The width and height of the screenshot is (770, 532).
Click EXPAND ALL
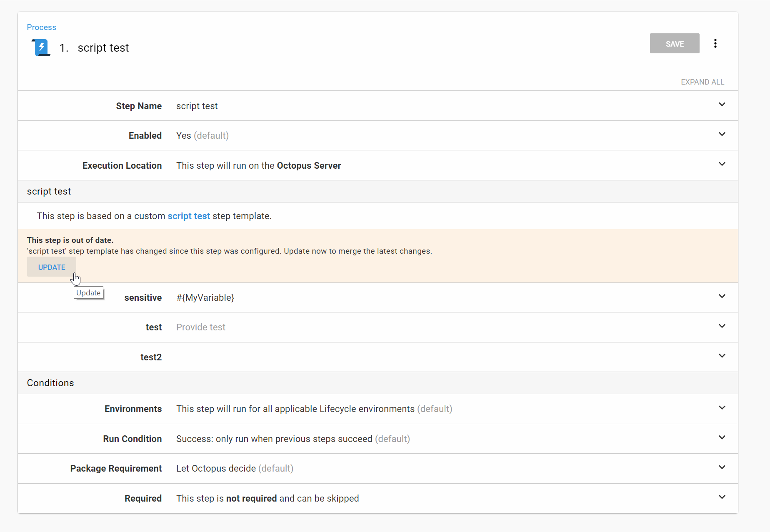[702, 82]
